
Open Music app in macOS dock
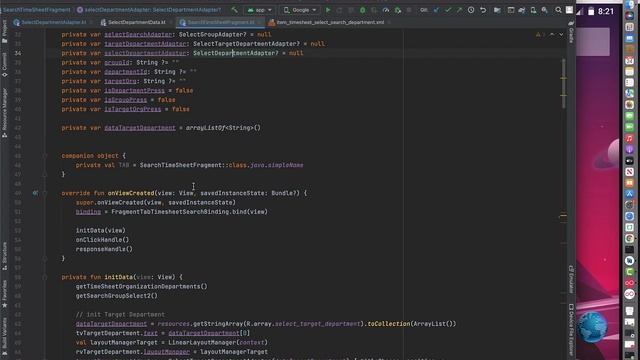[629, 138]
